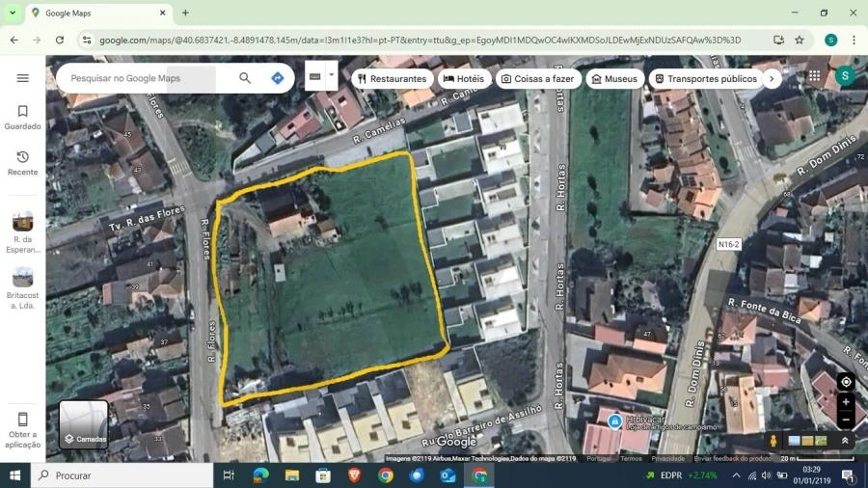Click the Procurar taskbar search box
This screenshot has height=488, width=868.
pyautogui.click(x=122, y=475)
